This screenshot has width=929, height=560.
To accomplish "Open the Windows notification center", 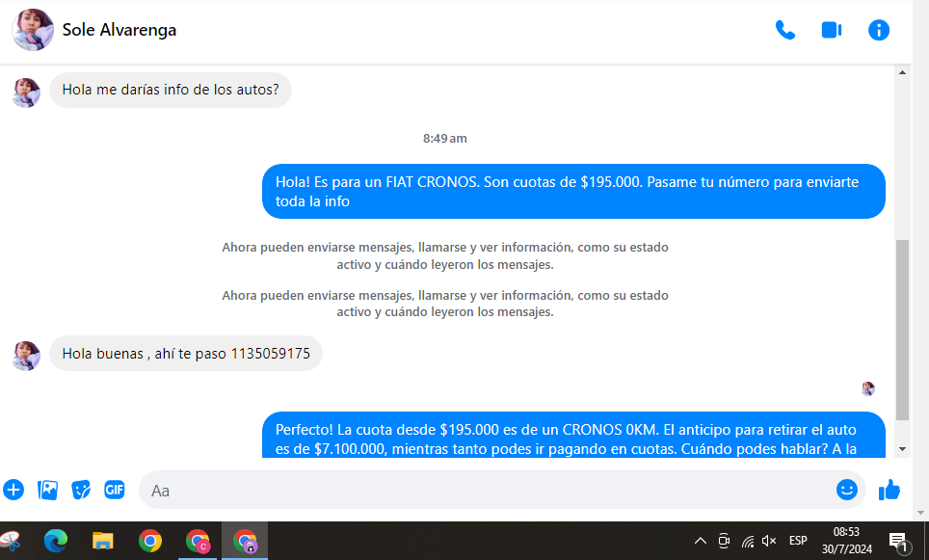I will pos(898,542).
